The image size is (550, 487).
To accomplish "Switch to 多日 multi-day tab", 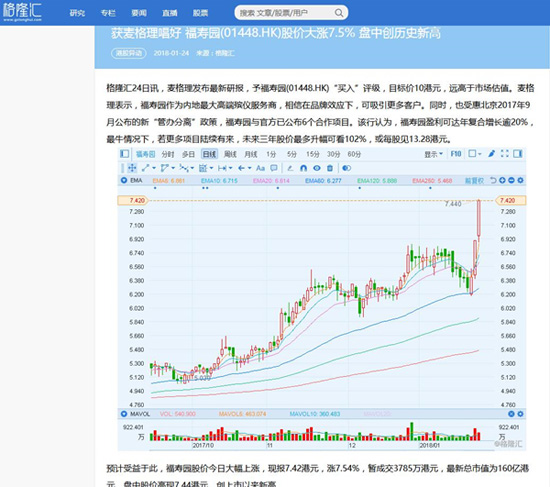I will coord(188,154).
